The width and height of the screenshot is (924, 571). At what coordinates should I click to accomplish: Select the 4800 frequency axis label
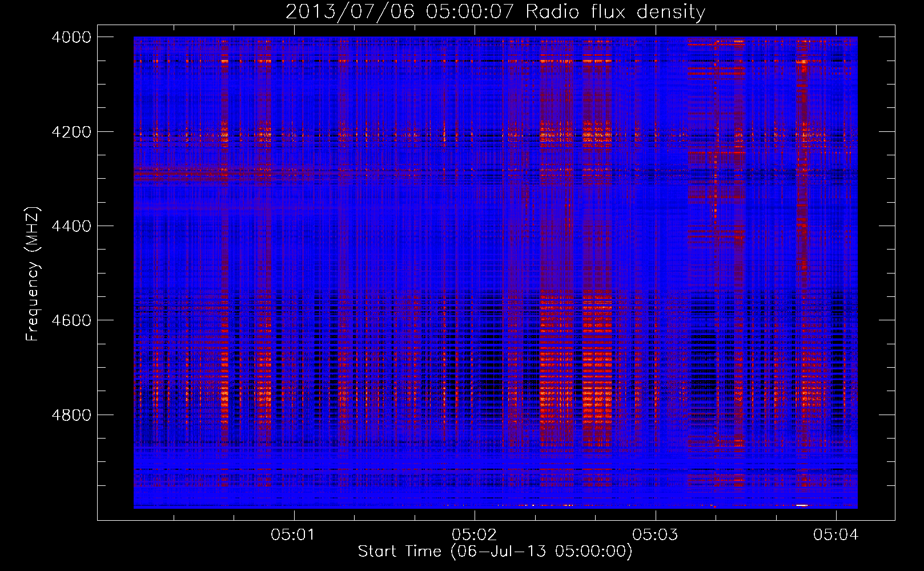click(71, 415)
